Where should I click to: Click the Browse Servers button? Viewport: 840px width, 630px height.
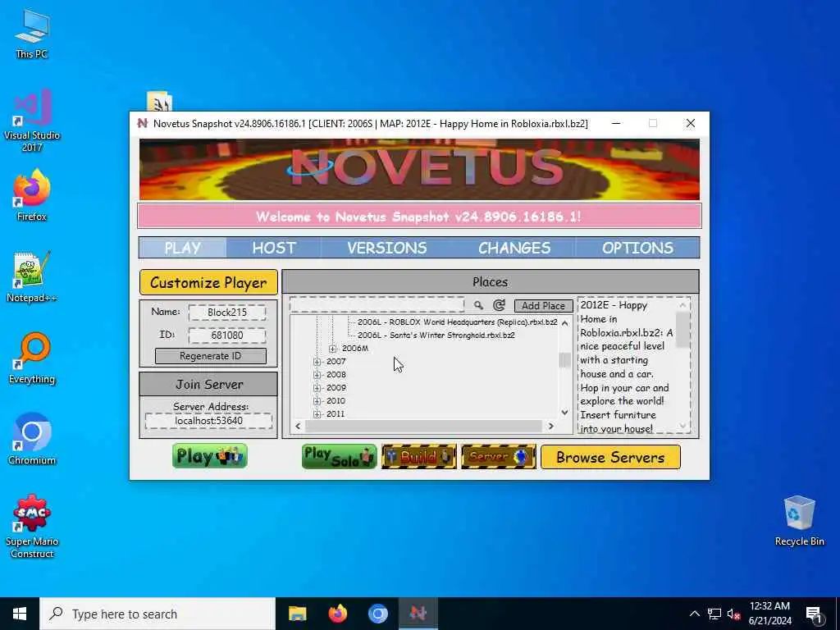point(610,457)
